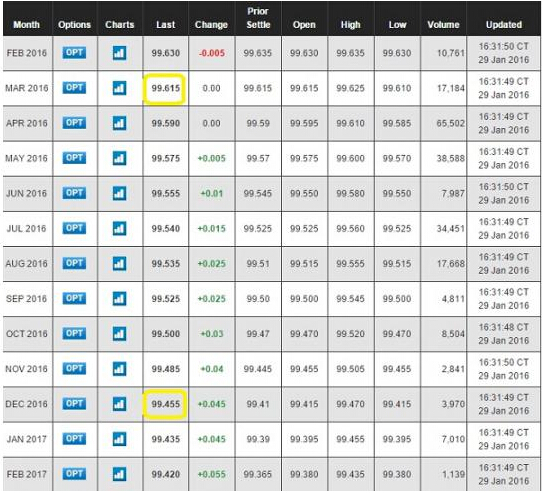Screen dimensions: 544x493
Task: Show chart for FEB 2017 contract
Action: tap(119, 474)
